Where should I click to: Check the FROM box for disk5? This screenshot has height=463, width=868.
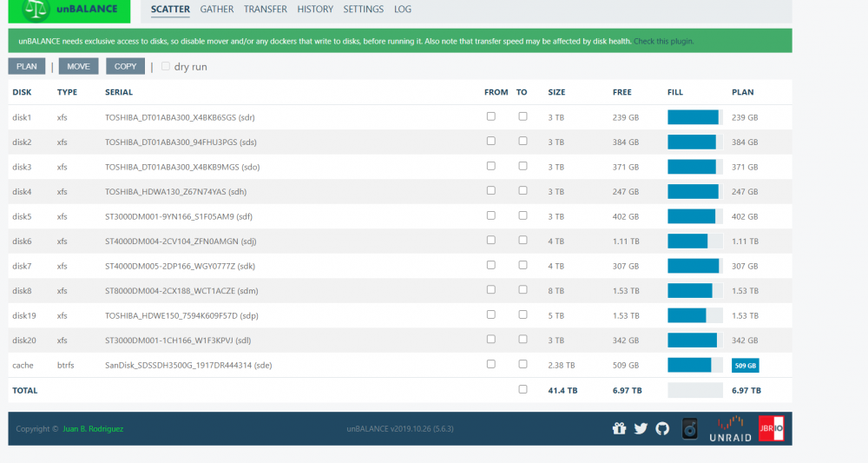pyautogui.click(x=491, y=215)
